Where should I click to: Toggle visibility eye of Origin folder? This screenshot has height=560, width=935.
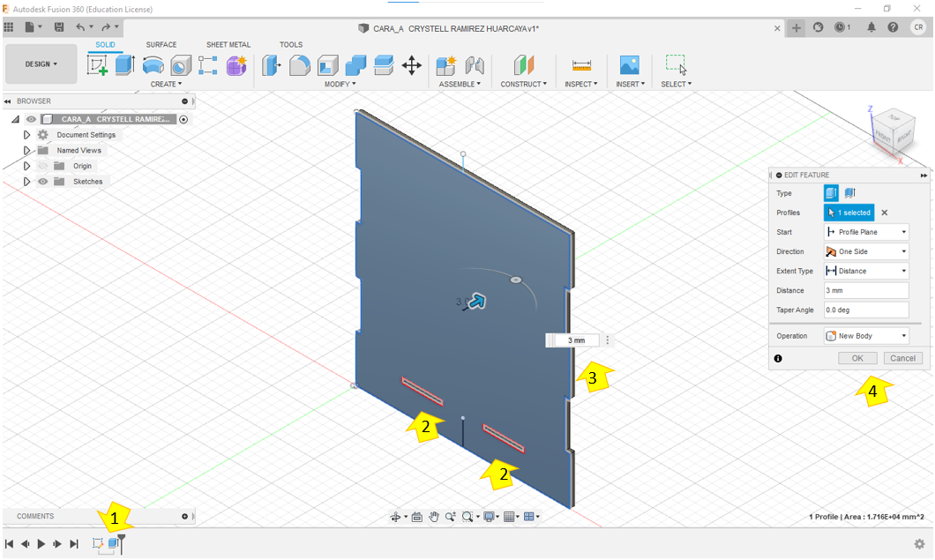(x=42, y=166)
